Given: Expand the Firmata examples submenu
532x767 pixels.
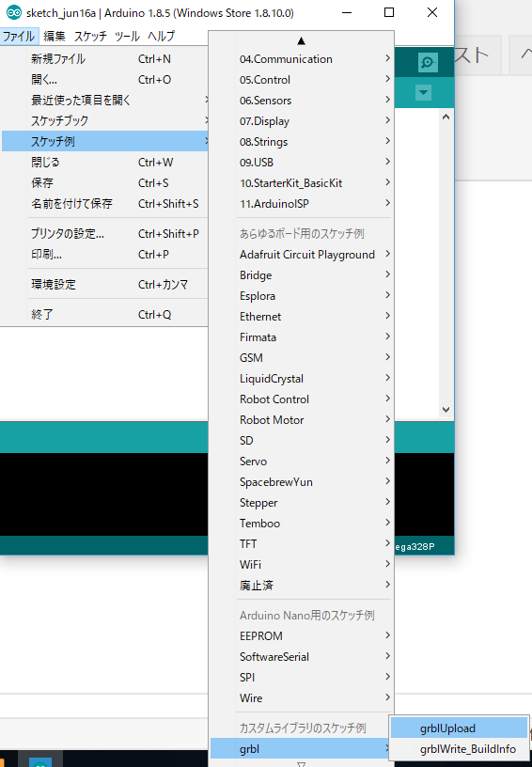Looking at the screenshot, I should [x=302, y=337].
